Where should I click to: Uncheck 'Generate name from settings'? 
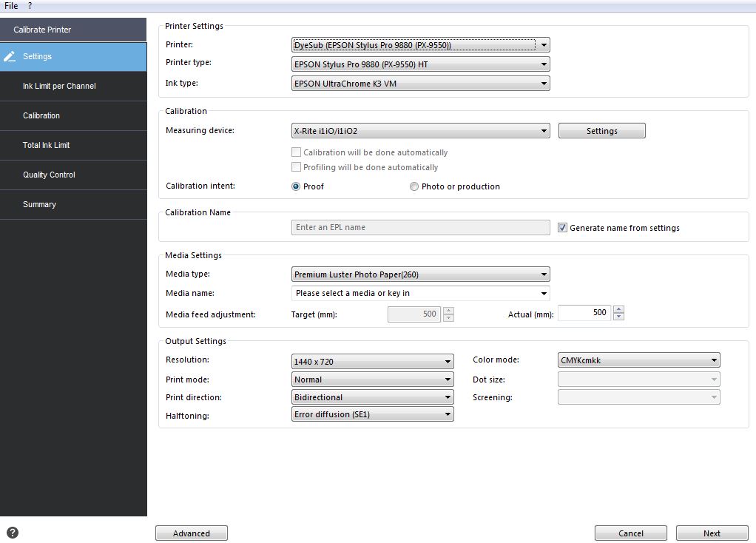[563, 228]
